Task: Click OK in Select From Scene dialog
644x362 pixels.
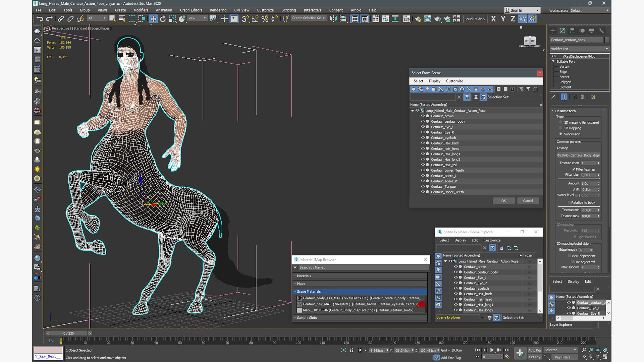Action: click(x=503, y=201)
